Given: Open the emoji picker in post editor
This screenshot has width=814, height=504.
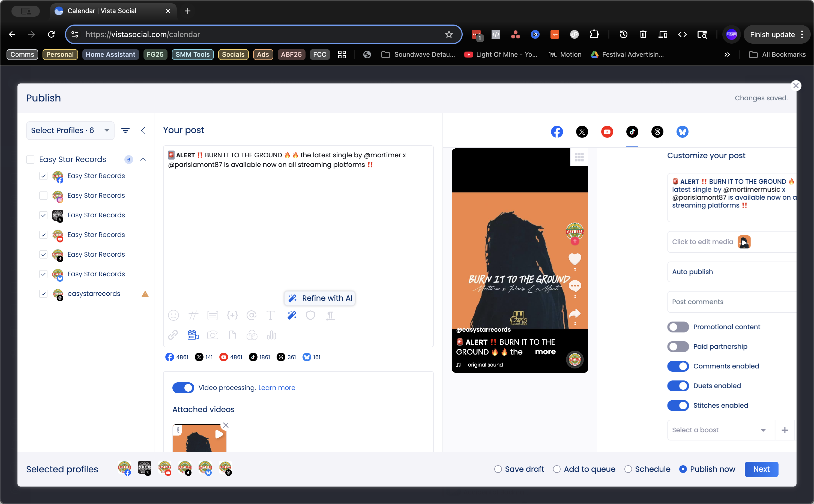Looking at the screenshot, I should tap(173, 315).
